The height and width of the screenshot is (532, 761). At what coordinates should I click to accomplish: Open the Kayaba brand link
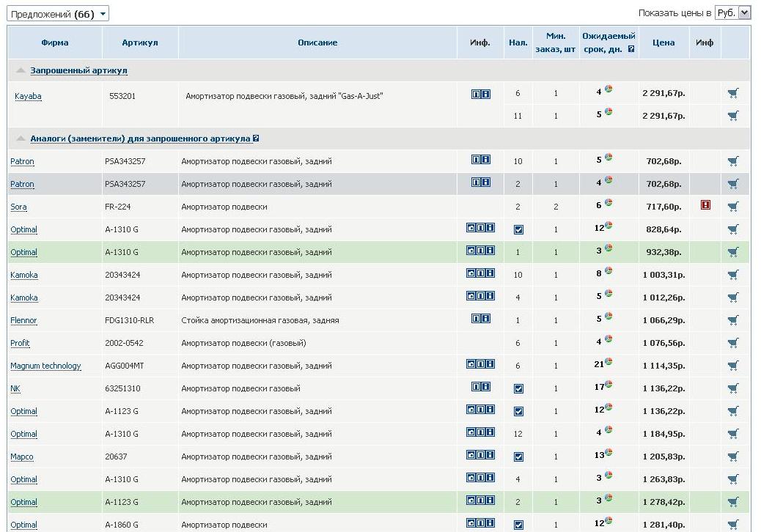pyautogui.click(x=28, y=96)
